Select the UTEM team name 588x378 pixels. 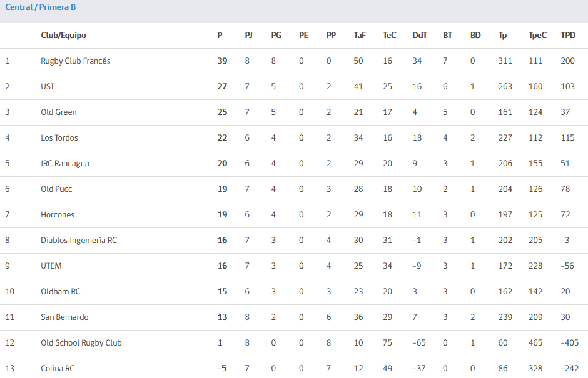point(51,266)
